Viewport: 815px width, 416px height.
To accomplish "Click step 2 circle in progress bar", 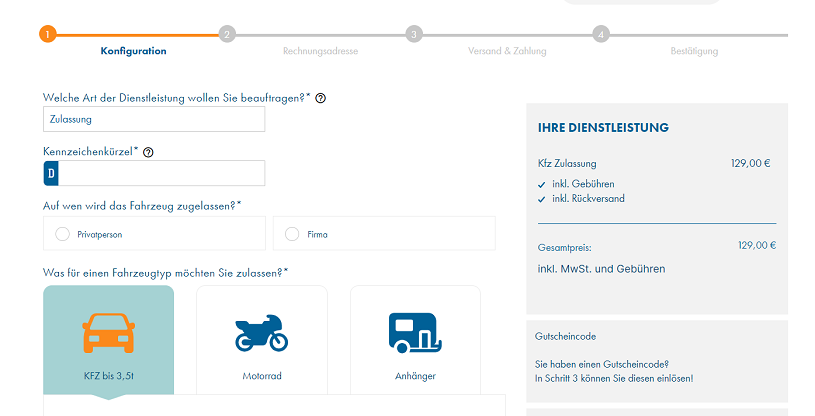I will [227, 34].
